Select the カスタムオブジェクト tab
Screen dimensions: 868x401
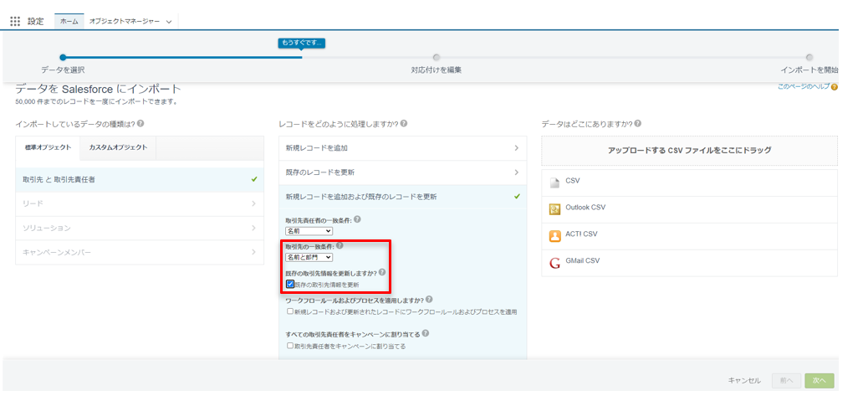118,148
